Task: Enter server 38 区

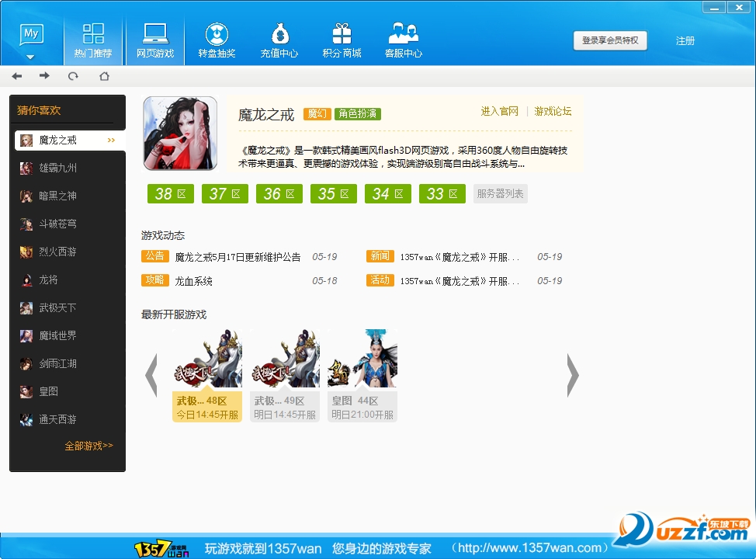Action: [171, 194]
